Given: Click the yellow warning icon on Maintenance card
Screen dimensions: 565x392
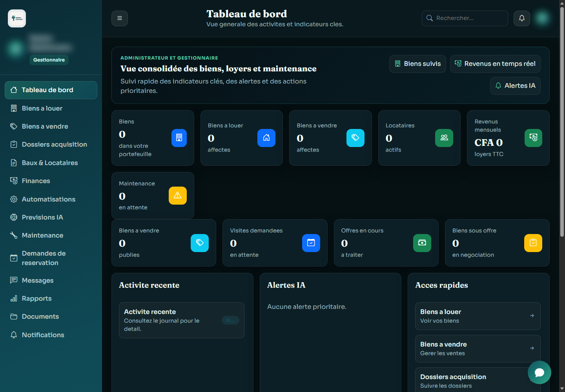Looking at the screenshot, I should (178, 196).
